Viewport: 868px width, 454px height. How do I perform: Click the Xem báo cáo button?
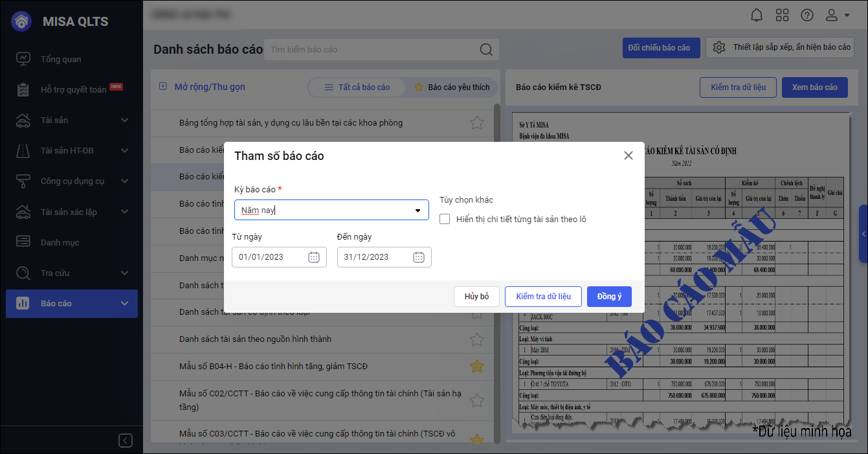(x=815, y=87)
